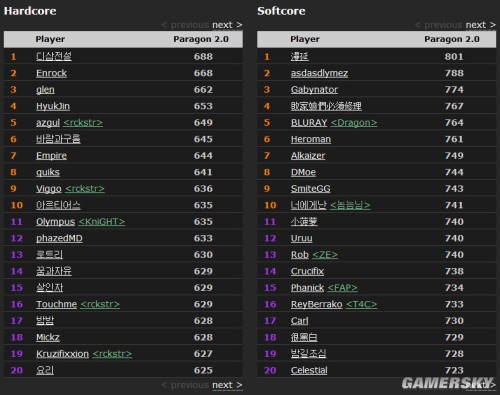Open Kruzifixxion player link

(x=62, y=354)
